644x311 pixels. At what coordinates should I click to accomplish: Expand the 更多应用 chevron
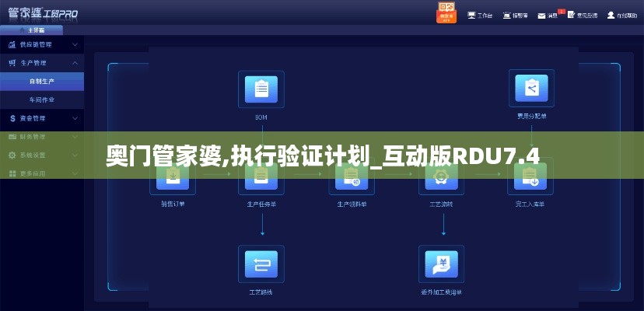pyautogui.click(x=75, y=174)
